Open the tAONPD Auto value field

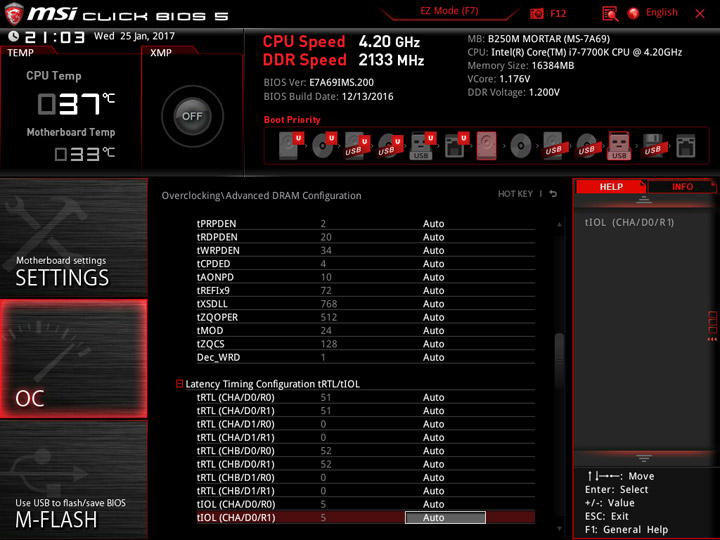(433, 277)
